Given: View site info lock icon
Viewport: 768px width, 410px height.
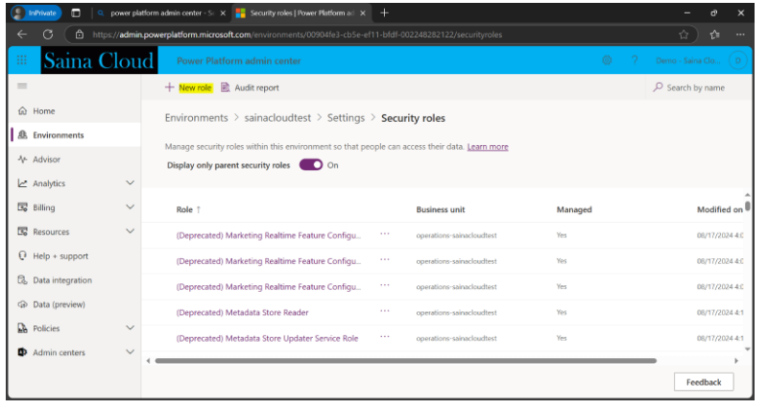Looking at the screenshot, I should 79,34.
